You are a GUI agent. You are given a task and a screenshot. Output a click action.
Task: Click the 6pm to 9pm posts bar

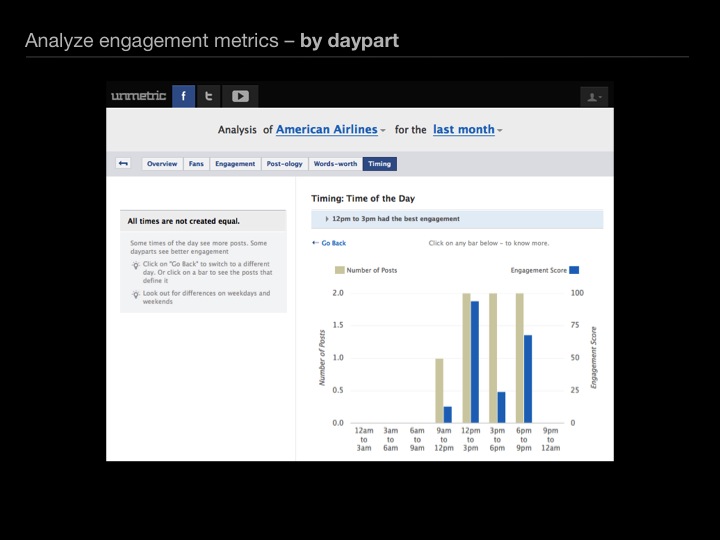click(520, 358)
